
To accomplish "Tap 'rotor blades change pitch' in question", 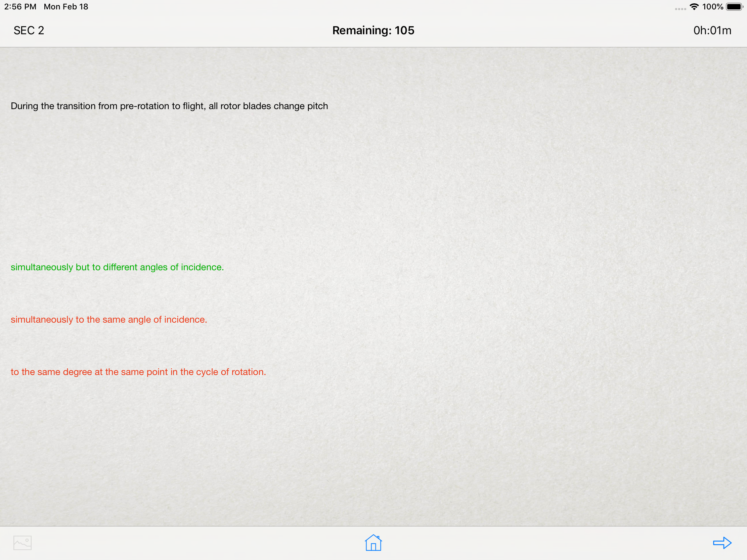I will point(274,106).
